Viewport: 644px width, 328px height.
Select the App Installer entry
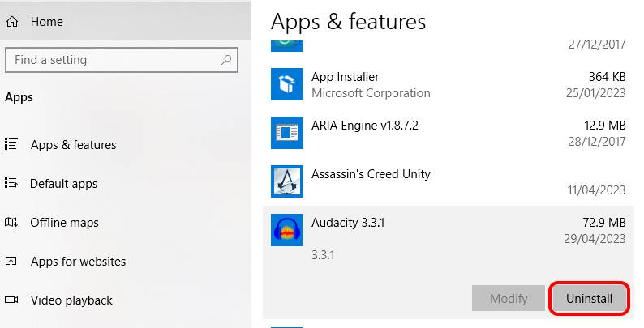449,84
